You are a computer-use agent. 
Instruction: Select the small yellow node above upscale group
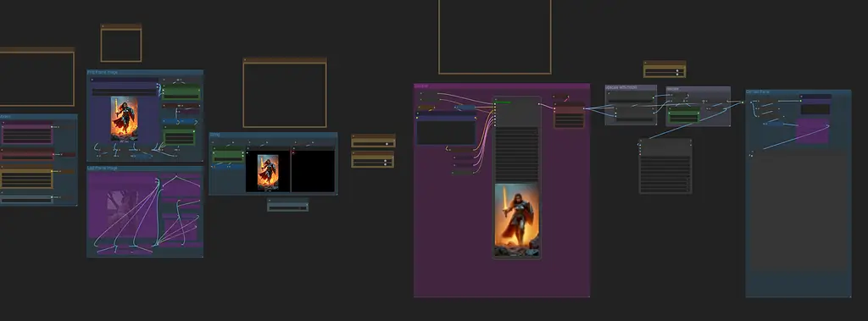(665, 69)
